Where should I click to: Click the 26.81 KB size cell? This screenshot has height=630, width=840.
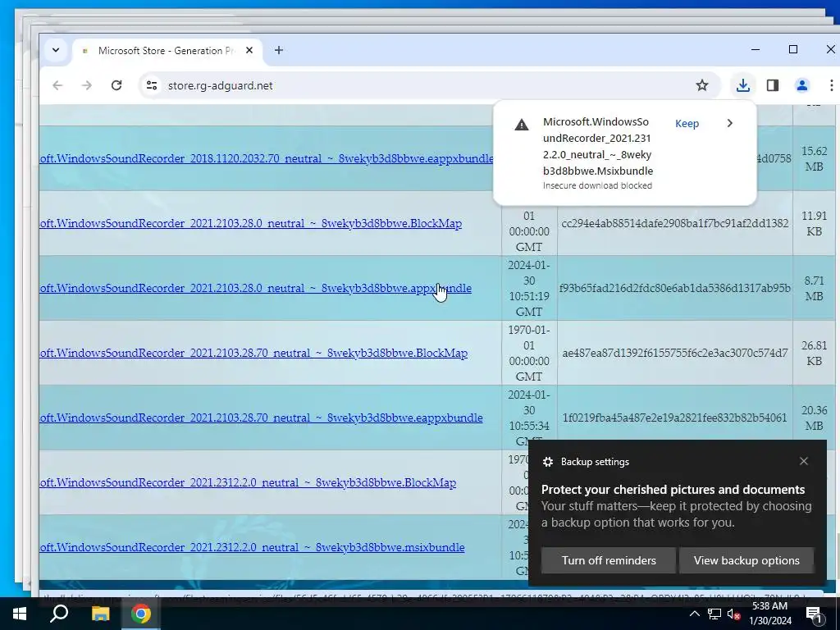(x=814, y=353)
